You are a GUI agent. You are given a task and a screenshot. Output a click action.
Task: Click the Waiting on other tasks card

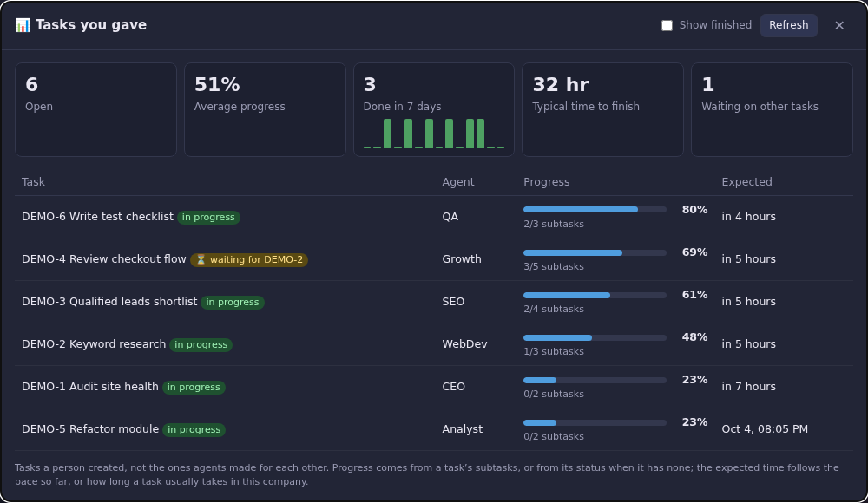pyautogui.click(x=772, y=109)
